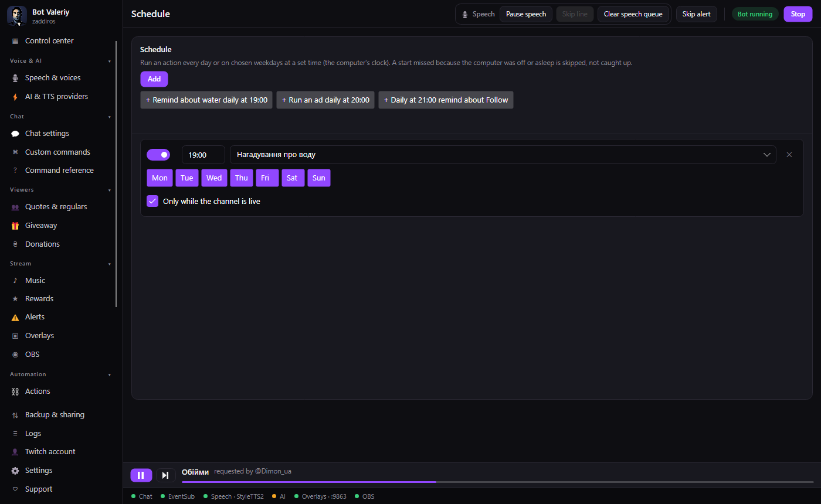Skip to the next song
The height and width of the screenshot is (504, 821).
(165, 475)
